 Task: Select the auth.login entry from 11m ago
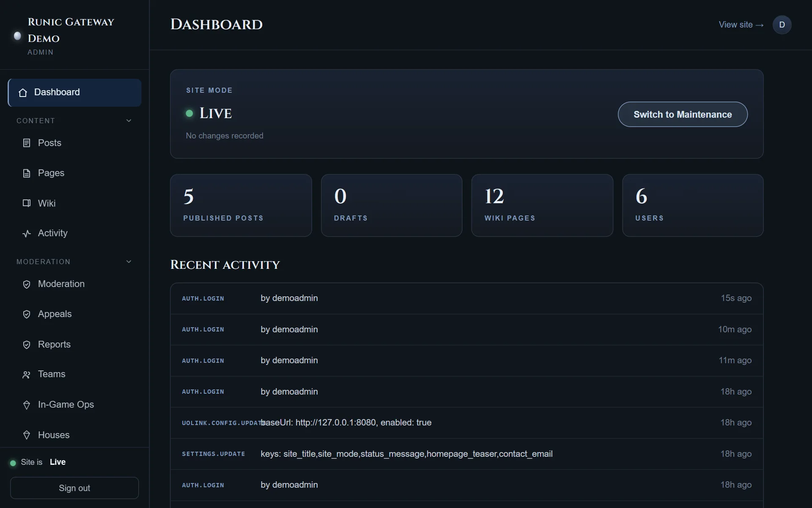(x=467, y=361)
